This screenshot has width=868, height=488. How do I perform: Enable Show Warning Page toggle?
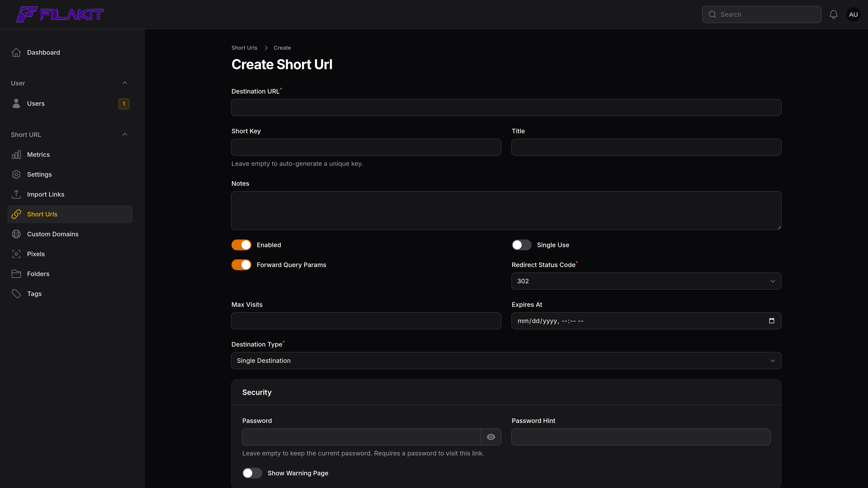(252, 473)
